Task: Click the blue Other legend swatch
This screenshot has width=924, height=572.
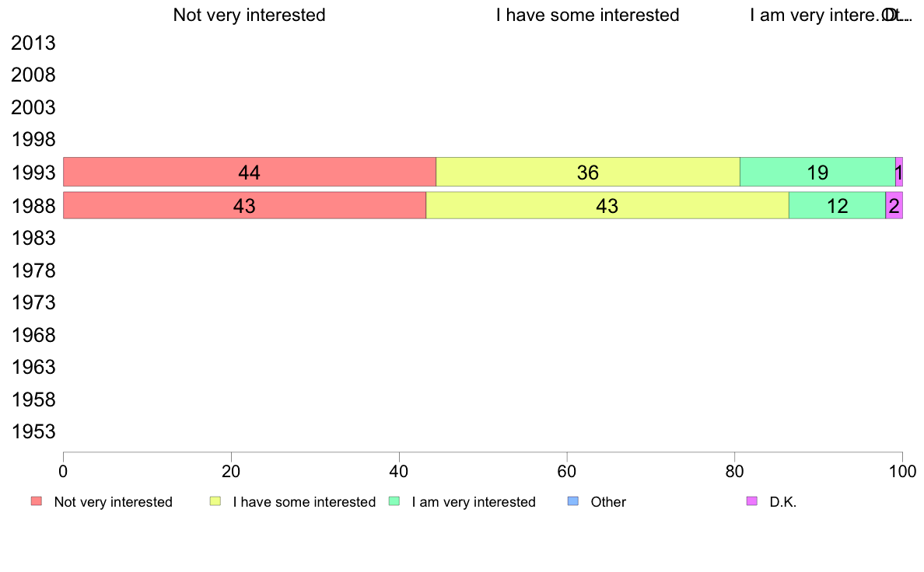Action: click(x=572, y=501)
